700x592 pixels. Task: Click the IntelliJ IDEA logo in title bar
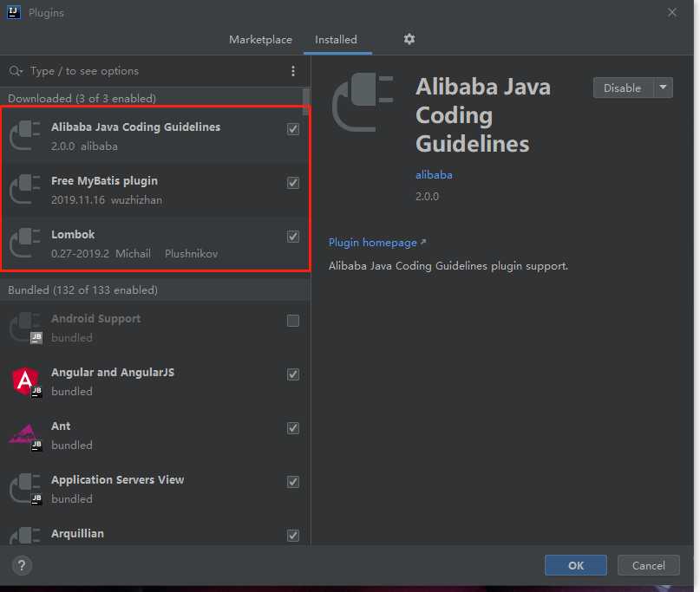click(13, 12)
